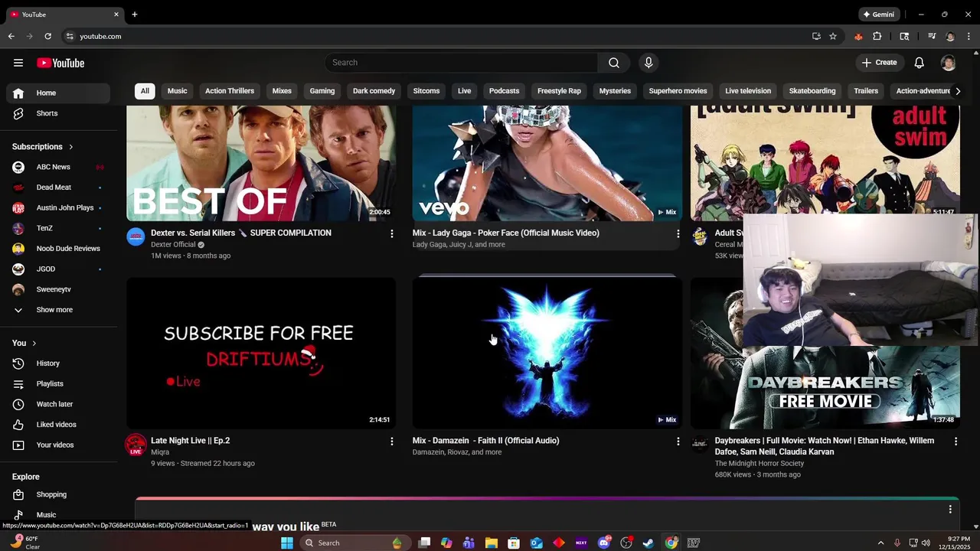Open more options for Daybreakers movie
Image resolution: width=980 pixels, height=551 pixels.
(955, 441)
